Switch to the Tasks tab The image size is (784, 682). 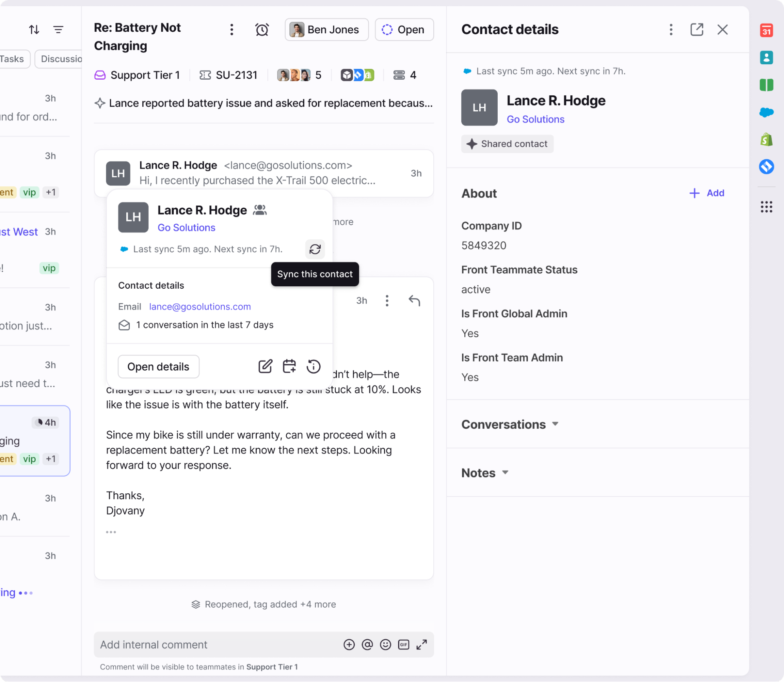click(13, 59)
